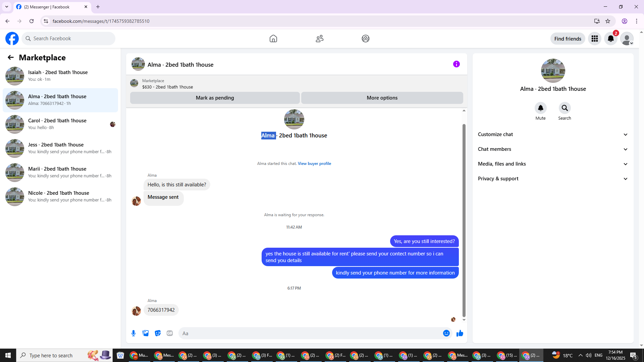Go back using Marketplace back arrow
This screenshot has height=362, width=644.
11,57
